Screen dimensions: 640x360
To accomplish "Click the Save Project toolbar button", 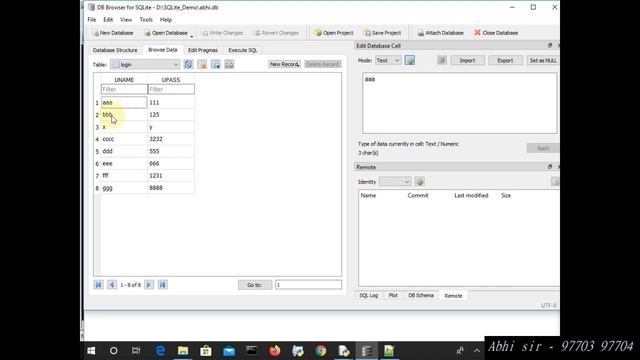I will pos(382,33).
